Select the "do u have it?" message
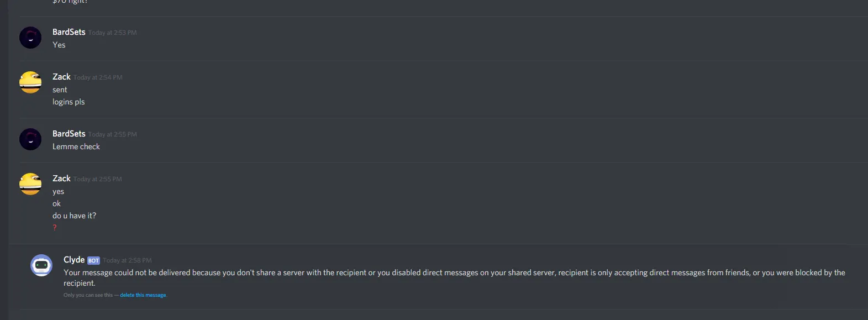868x320 pixels. 74,216
